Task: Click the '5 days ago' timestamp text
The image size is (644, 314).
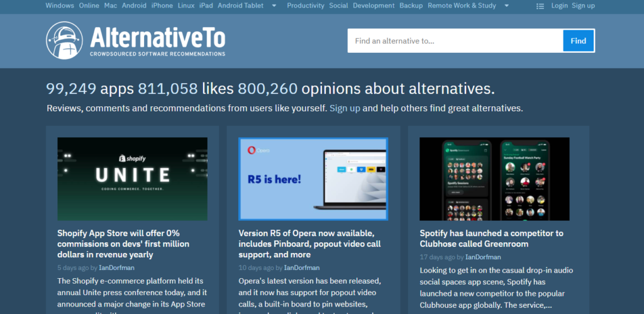Action: coord(73,267)
